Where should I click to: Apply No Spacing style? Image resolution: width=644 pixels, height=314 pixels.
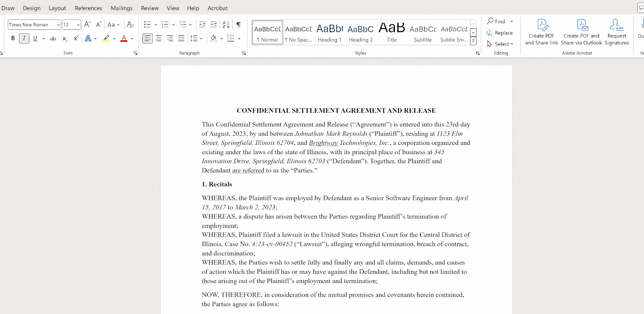[x=299, y=32]
